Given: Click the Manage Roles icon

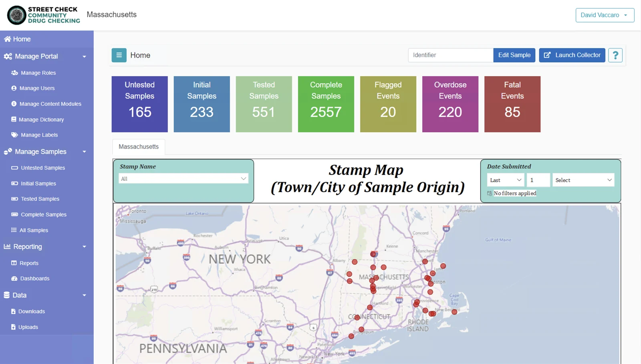Looking at the screenshot, I should point(14,73).
